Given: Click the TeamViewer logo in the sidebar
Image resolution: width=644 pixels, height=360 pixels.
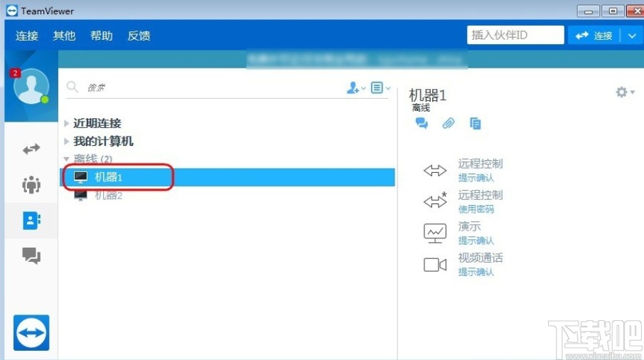Looking at the screenshot, I should [x=31, y=332].
